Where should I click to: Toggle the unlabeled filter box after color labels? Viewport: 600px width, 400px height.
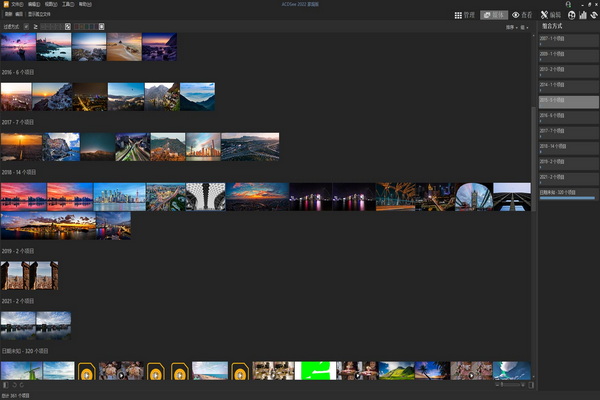coord(101,26)
